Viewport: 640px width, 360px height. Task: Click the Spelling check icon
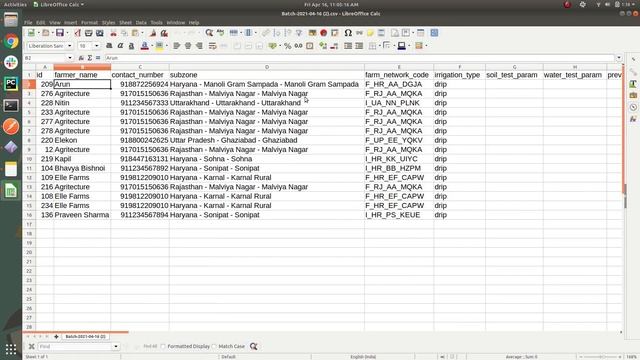220,33
